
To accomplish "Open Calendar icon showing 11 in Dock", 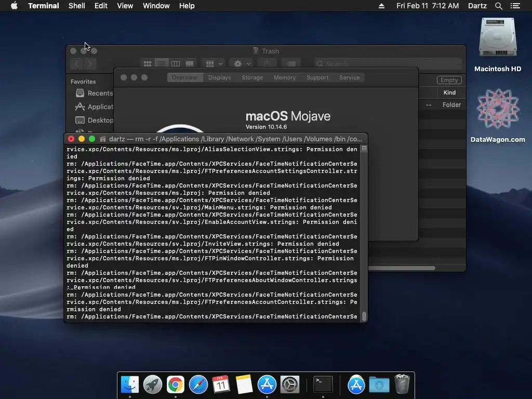I will (221, 385).
